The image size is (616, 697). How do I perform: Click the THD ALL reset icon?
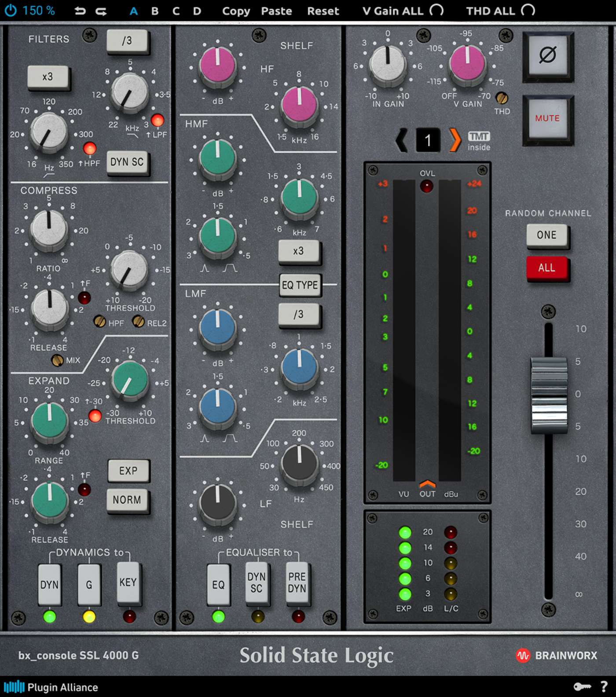point(528,10)
